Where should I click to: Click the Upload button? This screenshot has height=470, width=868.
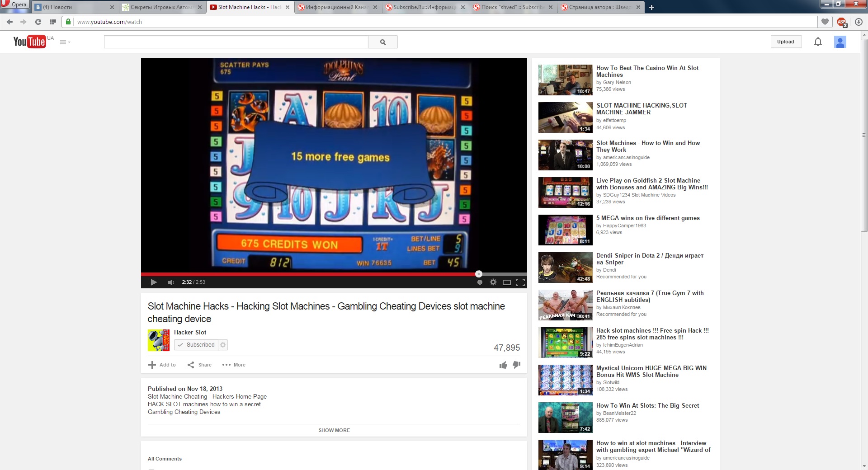(x=786, y=42)
